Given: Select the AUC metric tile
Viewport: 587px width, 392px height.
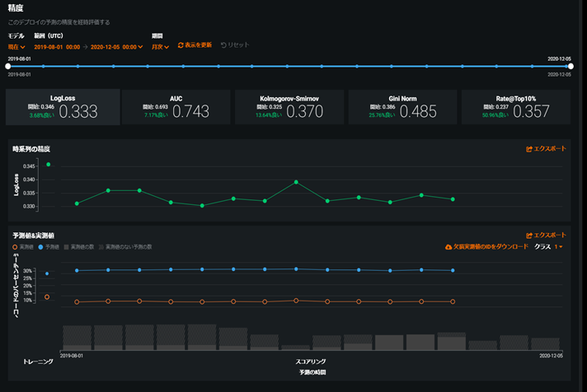Looking at the screenshot, I should click(176, 107).
